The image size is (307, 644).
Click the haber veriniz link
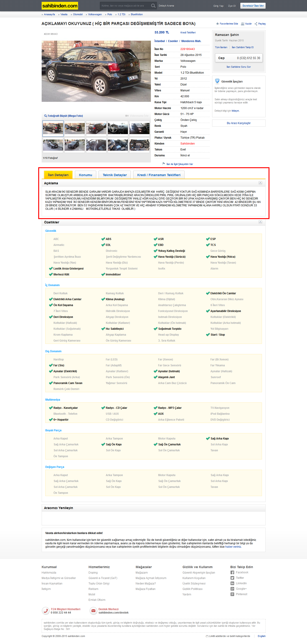click(233, 547)
